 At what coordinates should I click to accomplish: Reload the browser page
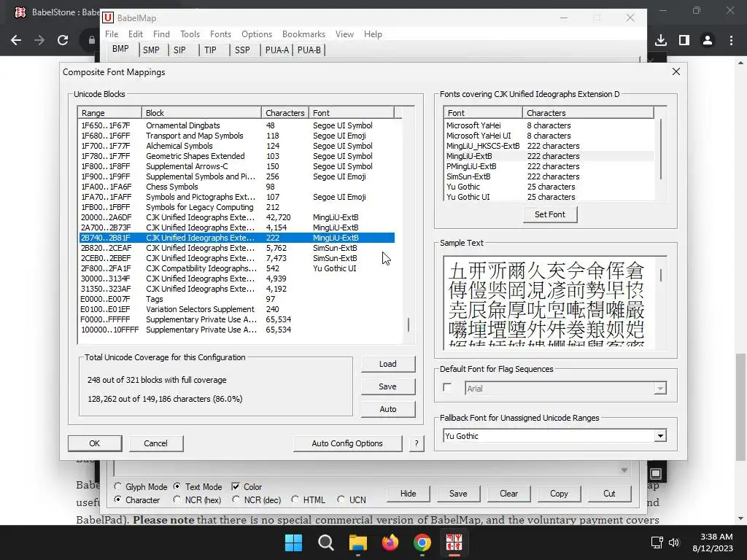63,40
